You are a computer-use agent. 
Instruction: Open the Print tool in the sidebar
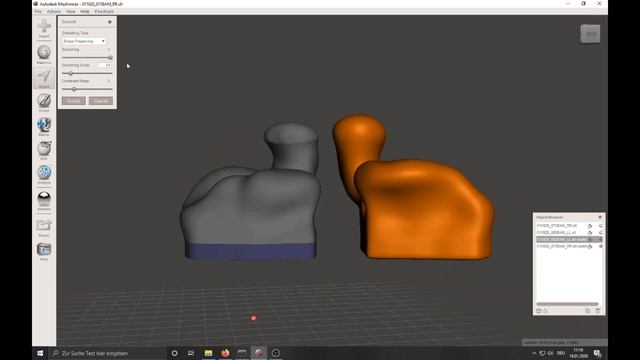(x=44, y=251)
